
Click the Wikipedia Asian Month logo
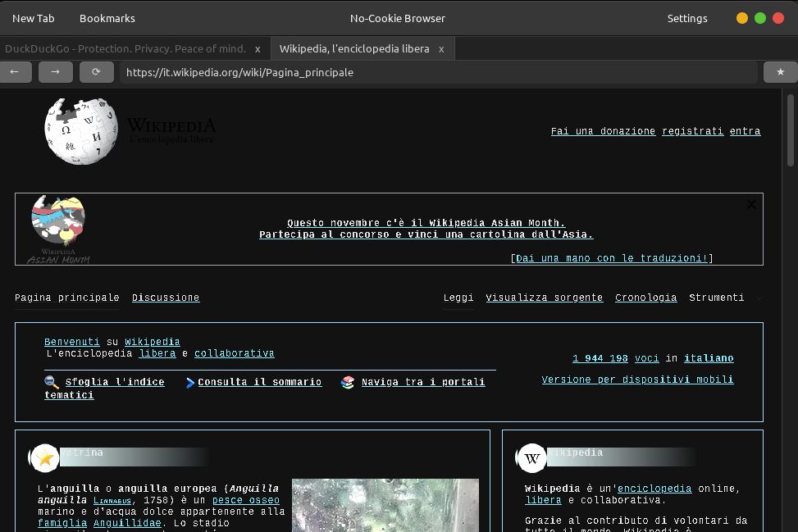58,230
